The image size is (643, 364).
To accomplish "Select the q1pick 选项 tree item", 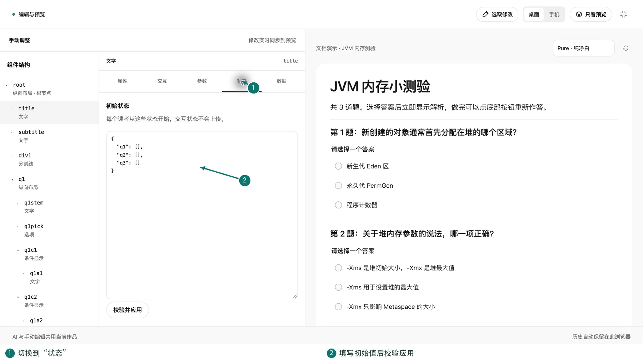I will 49,230.
